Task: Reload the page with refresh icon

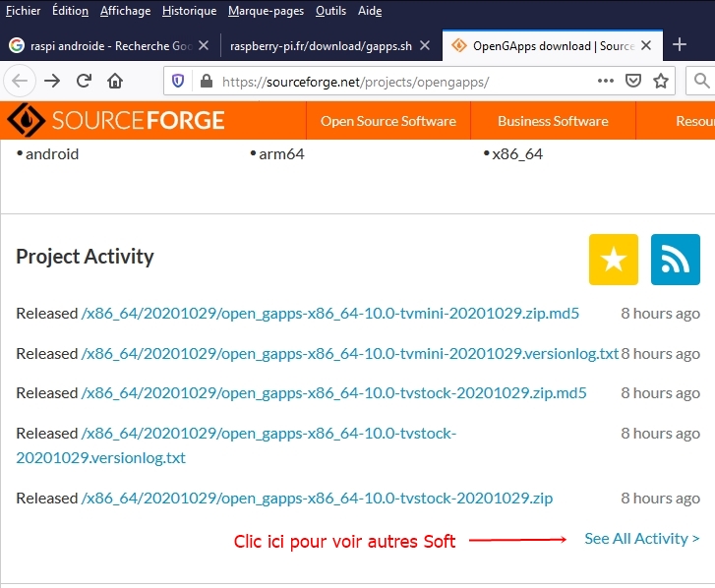Action: click(84, 82)
